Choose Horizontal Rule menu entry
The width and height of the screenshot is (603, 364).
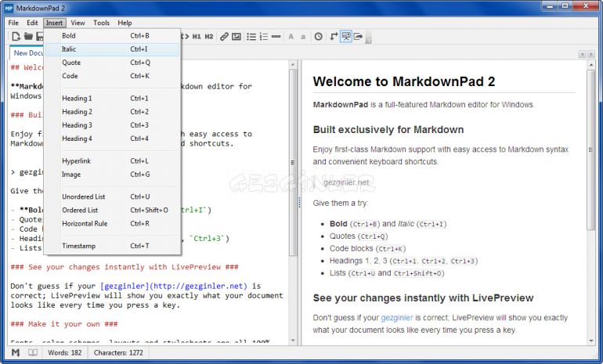tap(112, 224)
